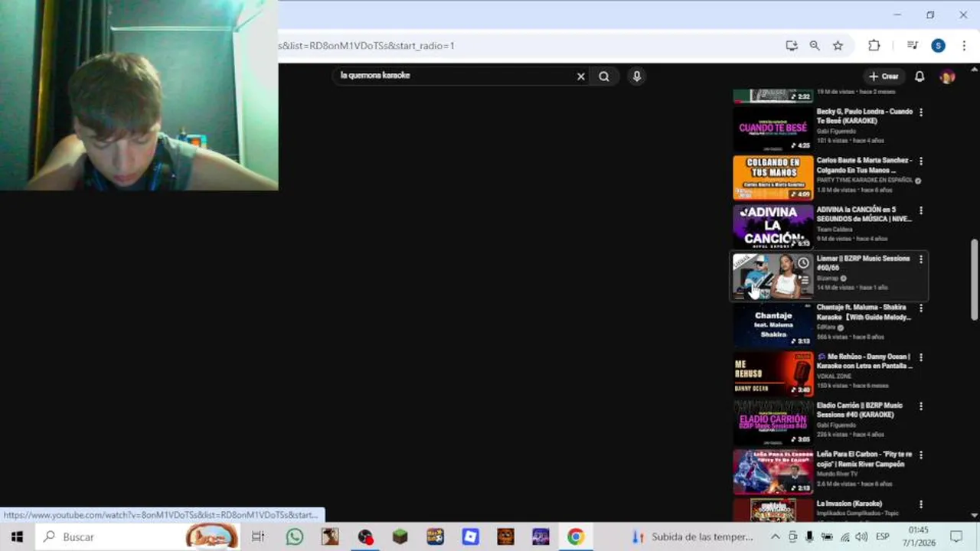The image size is (980, 551).
Task: Click the YouTube search magnifier button
Action: 604,77
